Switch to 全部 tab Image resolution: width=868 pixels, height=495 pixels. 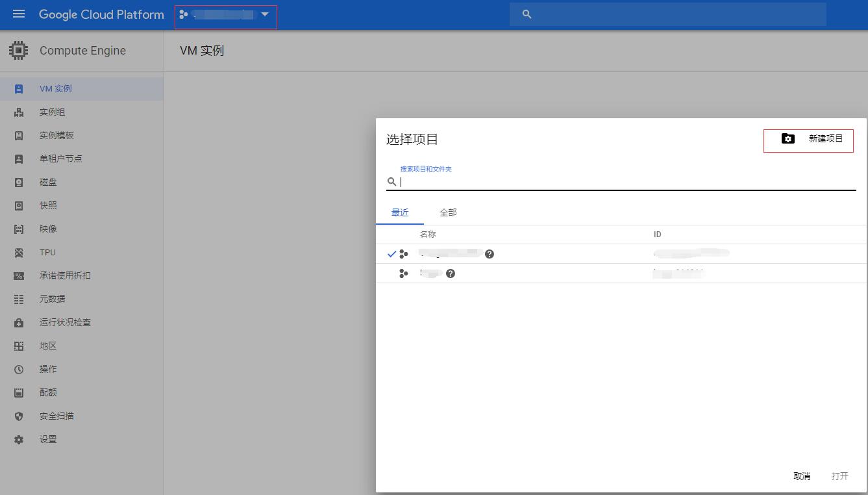(x=448, y=212)
